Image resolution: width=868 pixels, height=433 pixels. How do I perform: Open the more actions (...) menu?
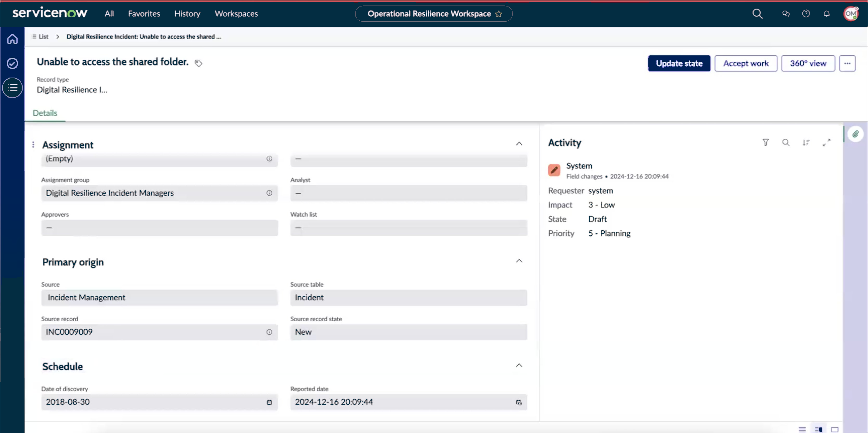coord(847,63)
